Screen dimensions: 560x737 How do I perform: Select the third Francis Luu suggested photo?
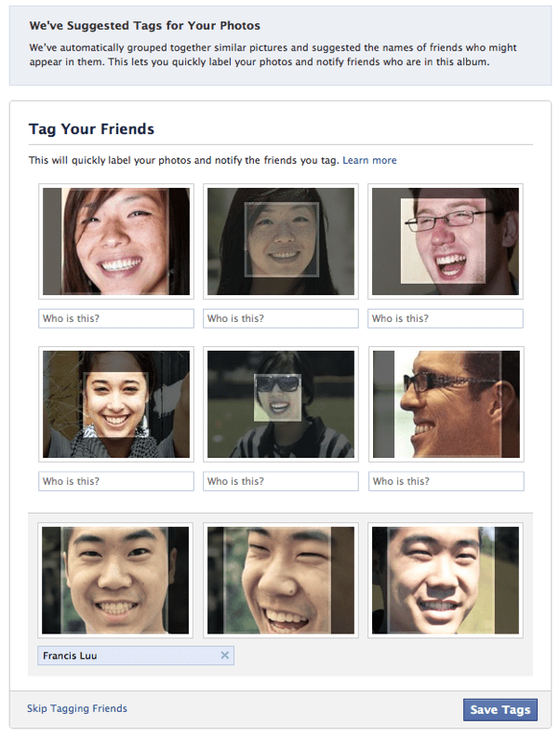pyautogui.click(x=446, y=580)
